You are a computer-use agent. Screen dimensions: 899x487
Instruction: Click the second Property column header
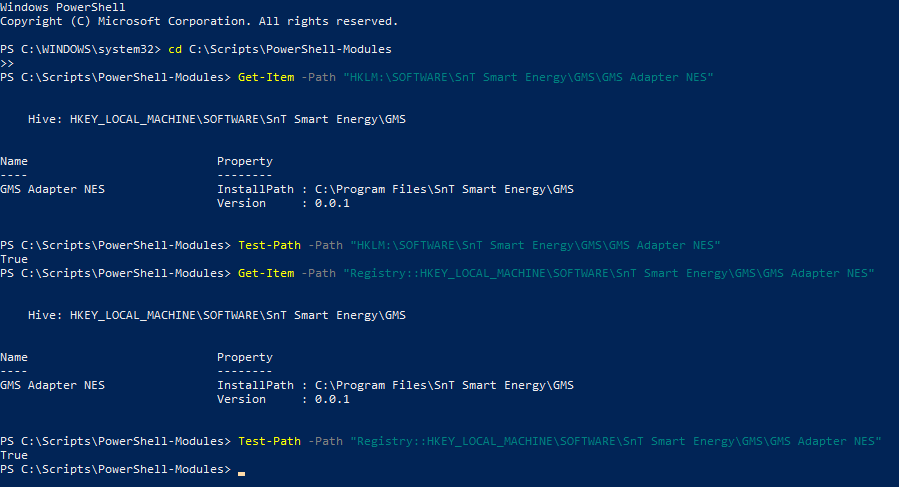tap(245, 357)
